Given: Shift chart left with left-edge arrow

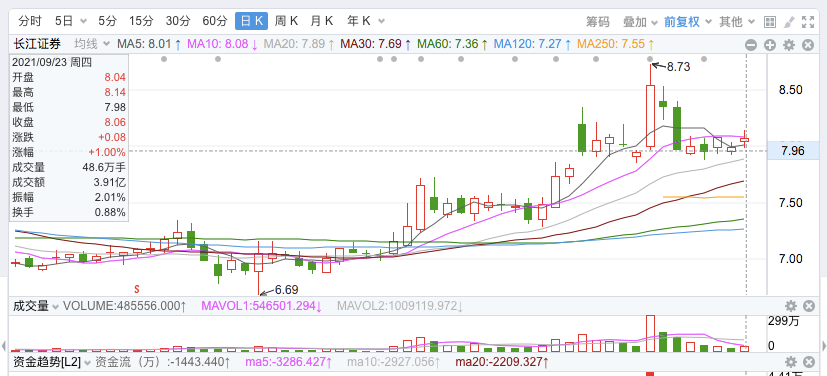Looking at the screenshot, I should tap(4, 346).
